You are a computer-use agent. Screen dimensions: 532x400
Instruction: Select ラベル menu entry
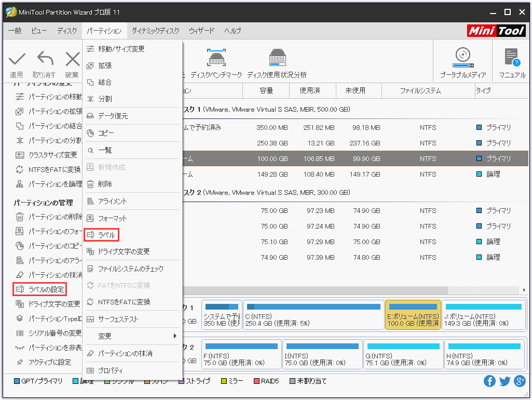tap(132, 235)
